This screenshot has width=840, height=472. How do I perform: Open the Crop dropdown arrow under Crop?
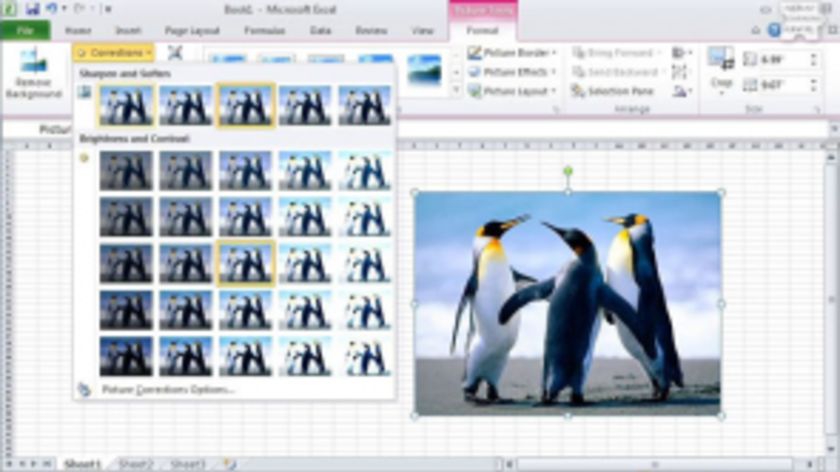[x=721, y=93]
